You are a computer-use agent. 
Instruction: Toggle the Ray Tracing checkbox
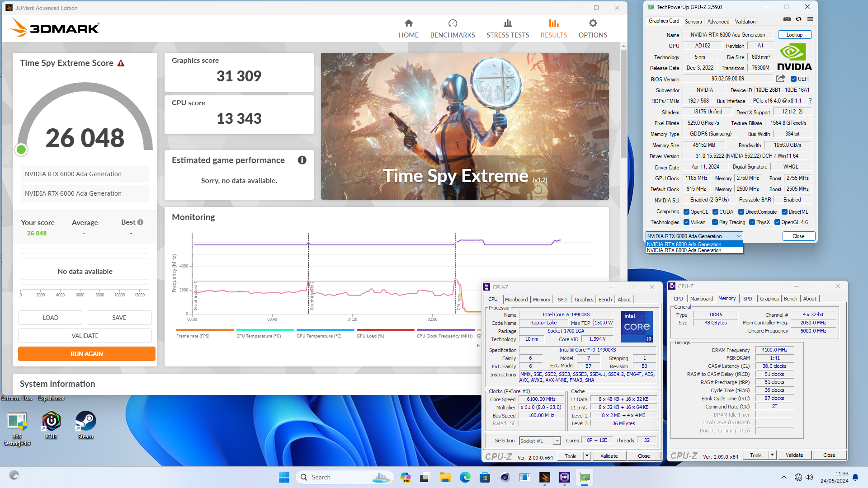(x=715, y=222)
